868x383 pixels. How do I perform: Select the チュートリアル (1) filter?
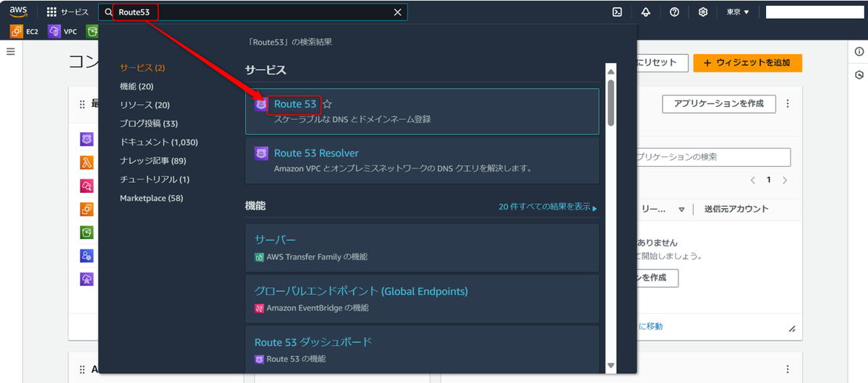point(154,179)
